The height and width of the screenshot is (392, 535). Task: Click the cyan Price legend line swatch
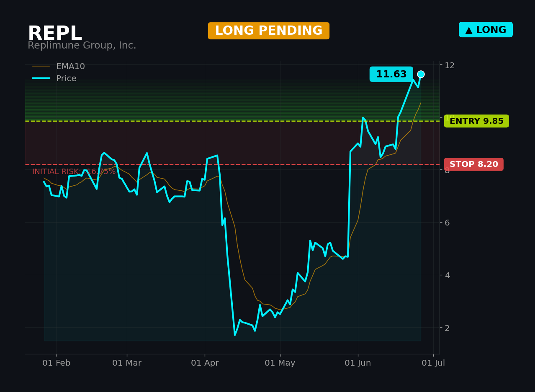click(41, 79)
